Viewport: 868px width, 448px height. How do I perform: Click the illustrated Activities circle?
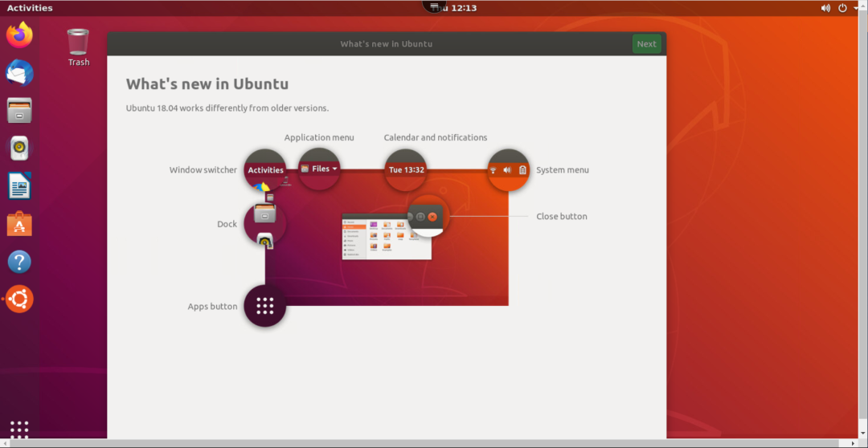pyautogui.click(x=266, y=169)
